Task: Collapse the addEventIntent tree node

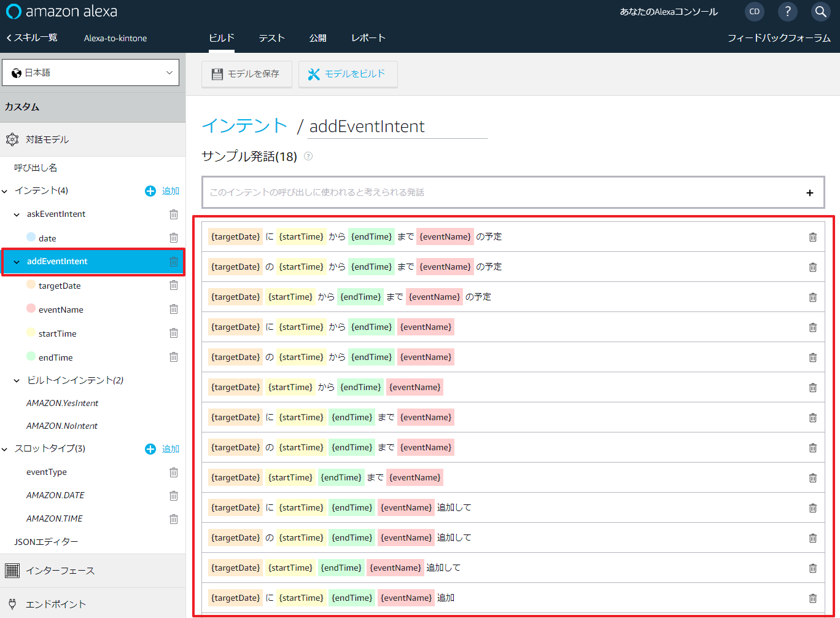Action: [17, 262]
